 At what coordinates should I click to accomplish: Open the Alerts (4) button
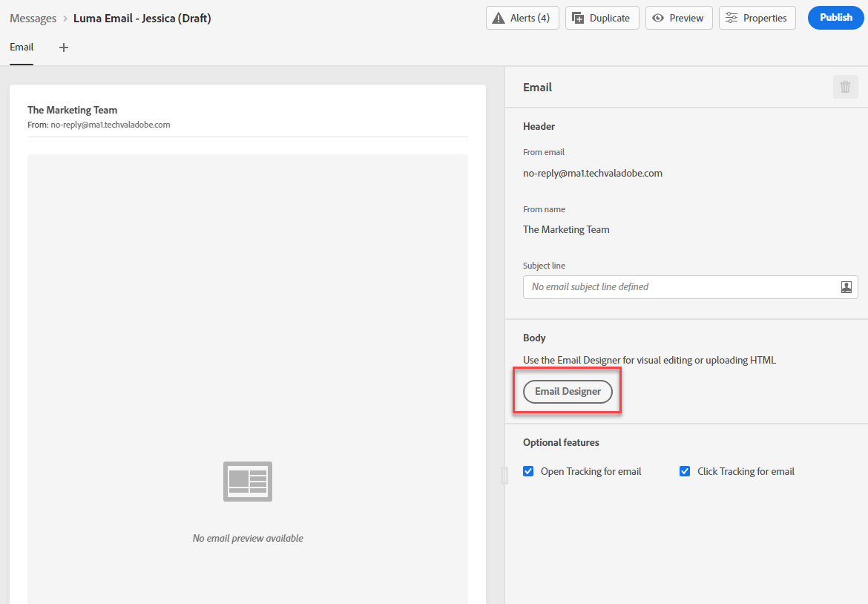click(522, 18)
